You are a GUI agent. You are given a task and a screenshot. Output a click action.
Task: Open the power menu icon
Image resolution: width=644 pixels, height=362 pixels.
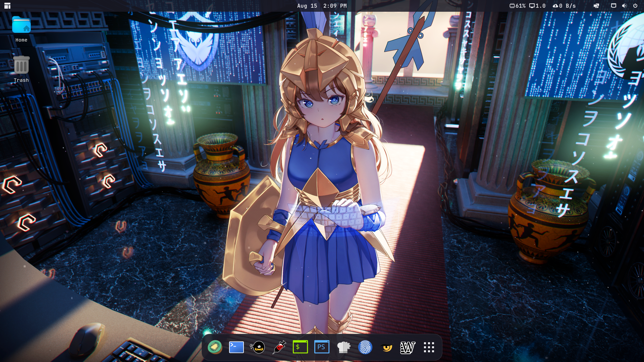635,6
